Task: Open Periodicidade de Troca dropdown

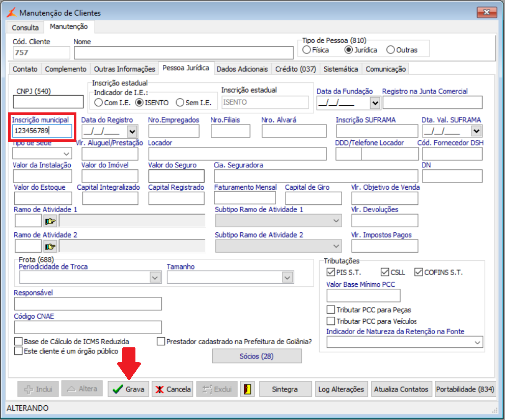Action: pyautogui.click(x=155, y=277)
